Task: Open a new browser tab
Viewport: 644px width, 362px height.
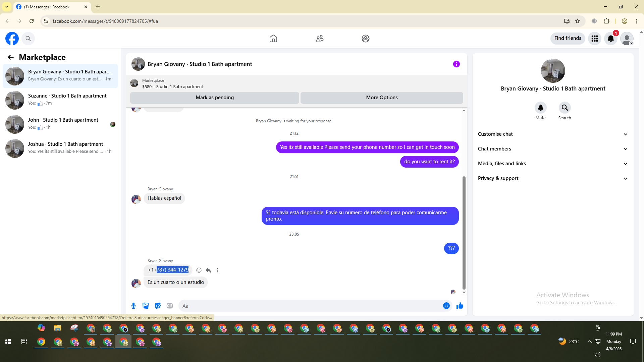Action: (x=98, y=7)
